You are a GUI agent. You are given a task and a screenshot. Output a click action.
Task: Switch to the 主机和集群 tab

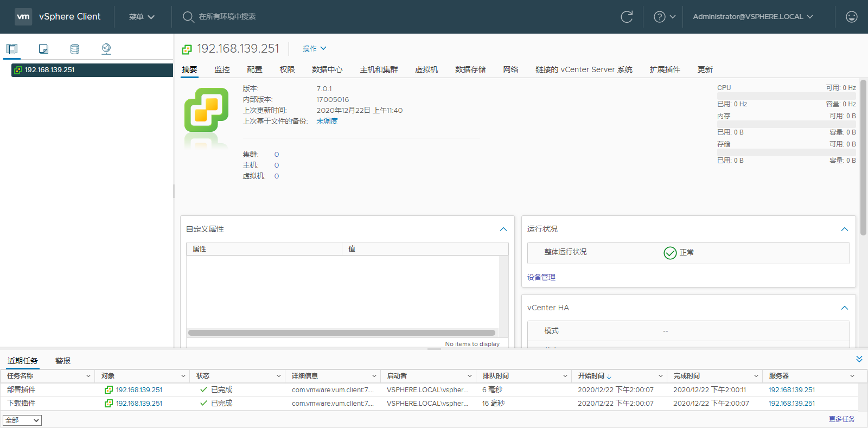pos(379,69)
